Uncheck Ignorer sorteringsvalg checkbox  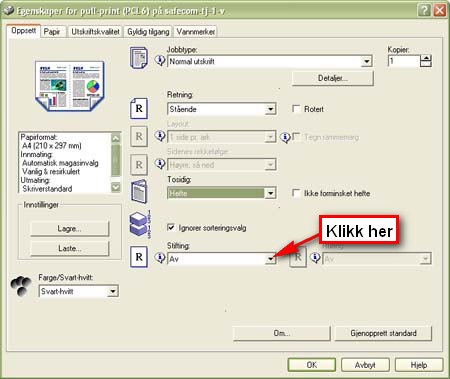pyautogui.click(x=170, y=228)
